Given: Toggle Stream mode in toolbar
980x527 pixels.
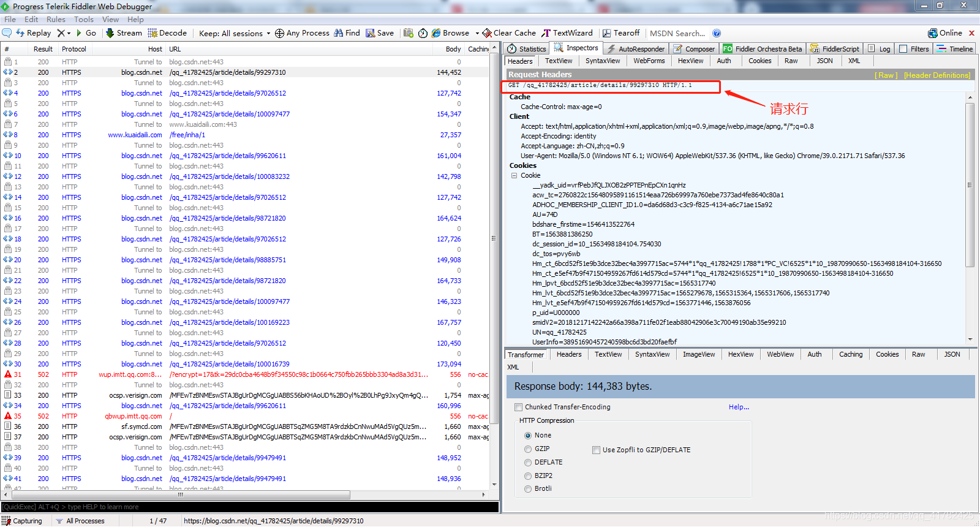Looking at the screenshot, I should pyautogui.click(x=124, y=33).
